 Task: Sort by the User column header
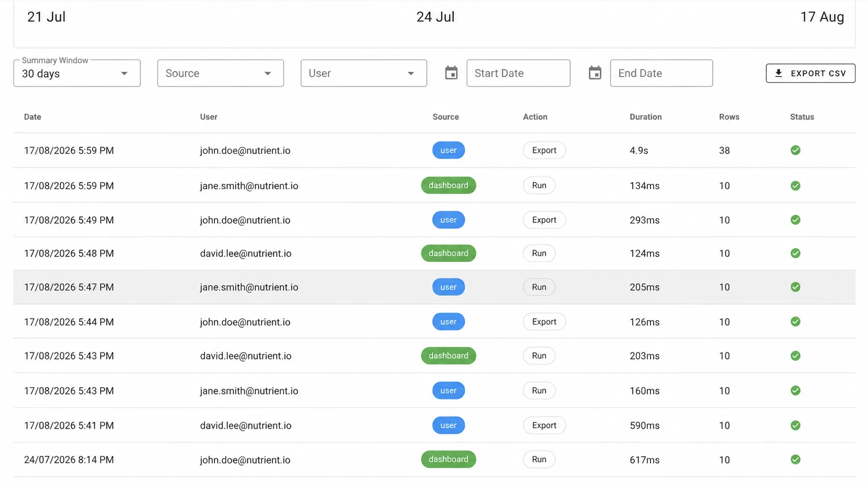(x=209, y=117)
